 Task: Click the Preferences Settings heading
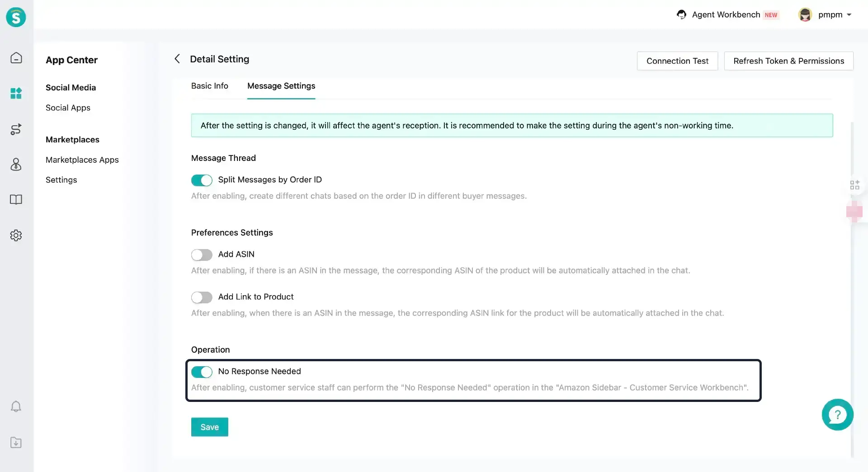coord(232,232)
